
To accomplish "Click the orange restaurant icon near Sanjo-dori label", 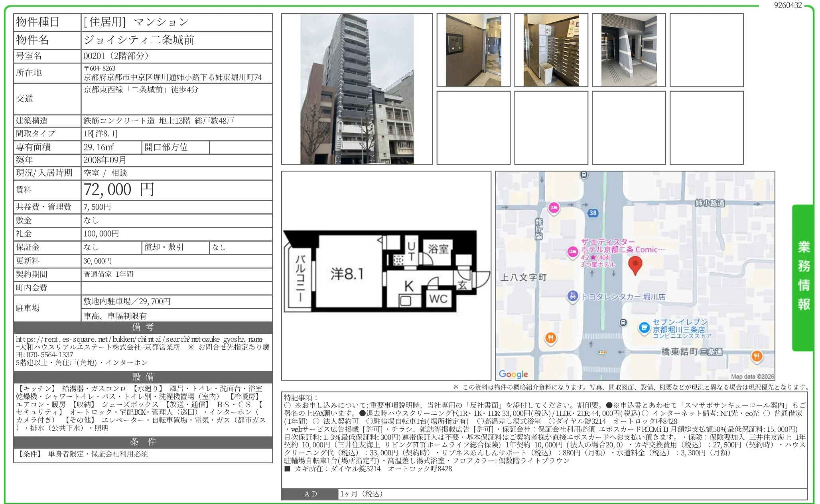I will coord(756,356).
